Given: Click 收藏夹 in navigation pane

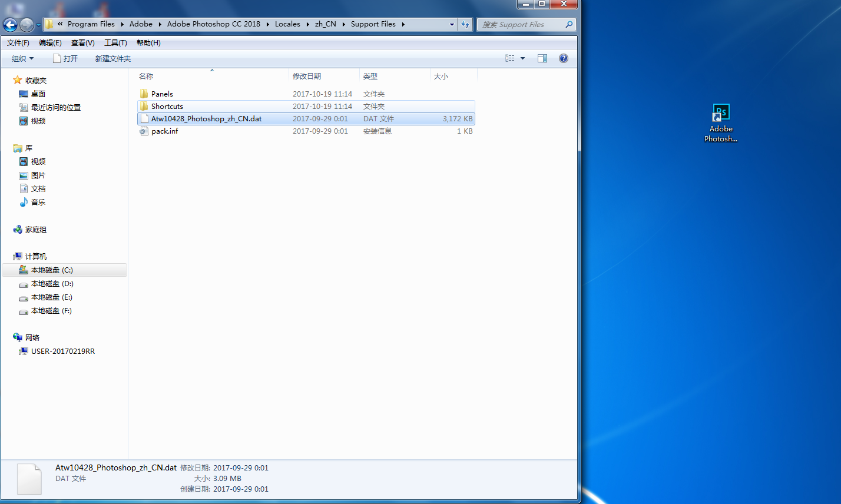Looking at the screenshot, I should click(35, 80).
